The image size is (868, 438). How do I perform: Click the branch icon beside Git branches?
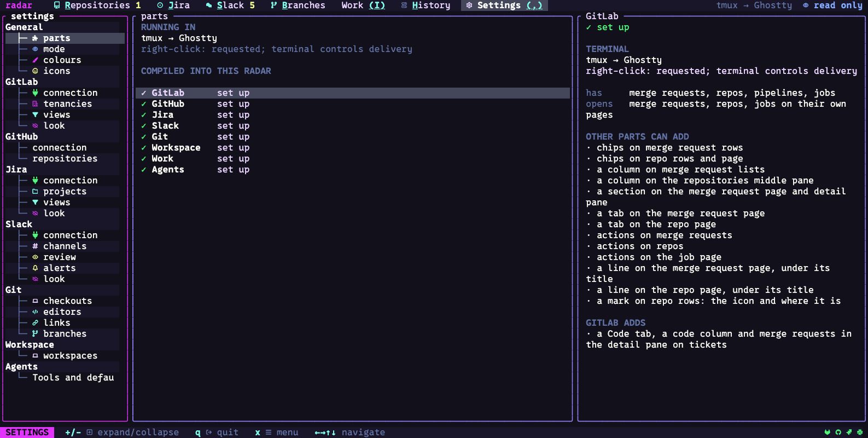[x=35, y=334]
